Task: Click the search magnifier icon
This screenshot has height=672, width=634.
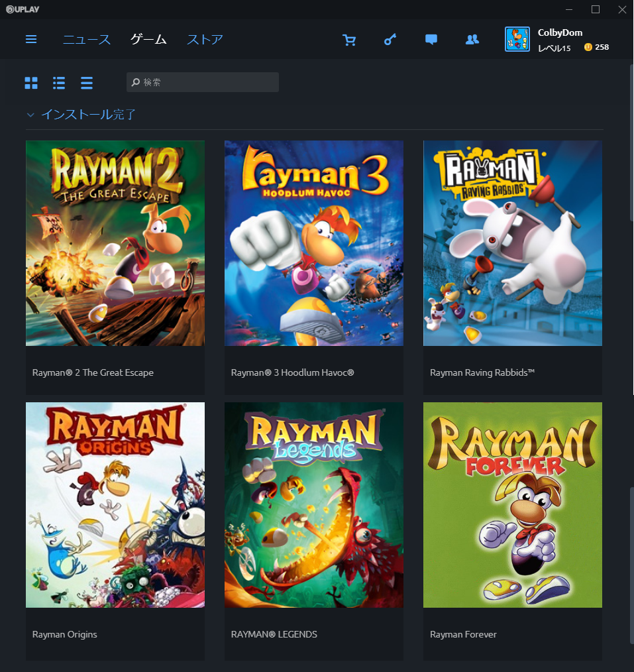Action: pos(136,82)
